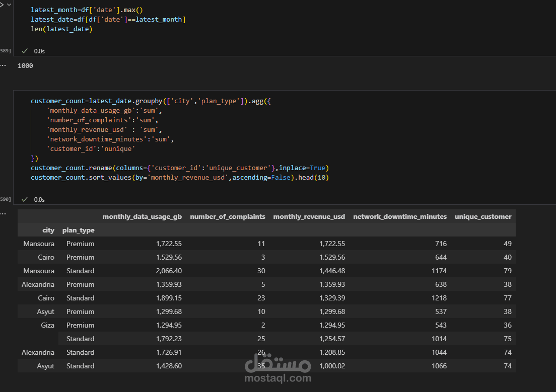Viewport: 556px width, 392px height.
Task: Click execution count 589 label
Action: (5, 51)
